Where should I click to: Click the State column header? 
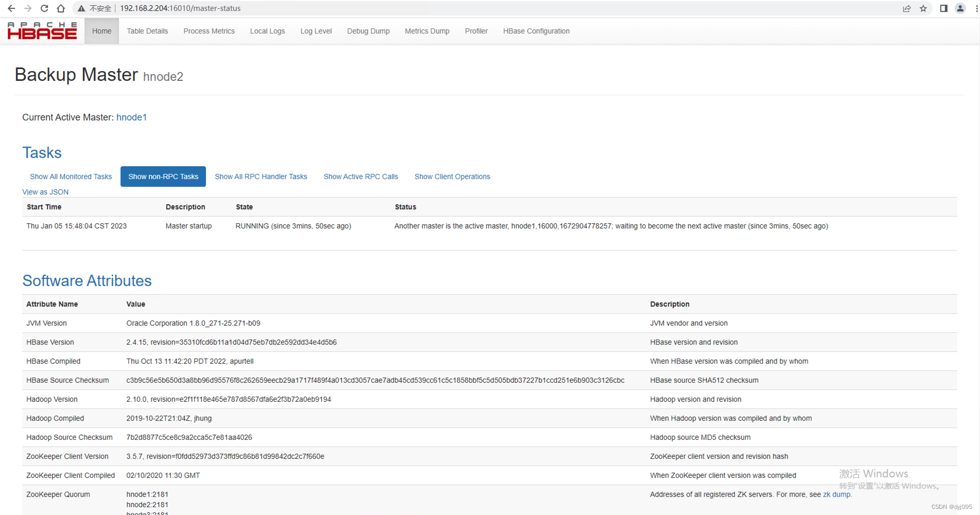tap(244, 207)
